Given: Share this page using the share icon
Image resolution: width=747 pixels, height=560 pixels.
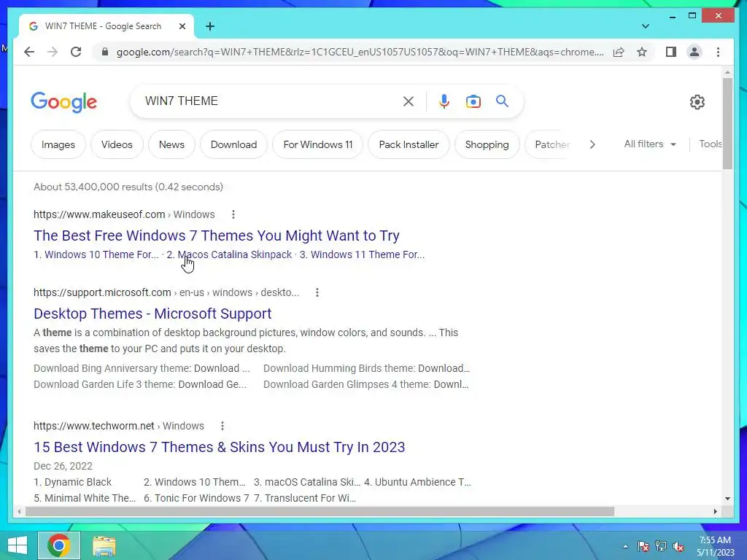Looking at the screenshot, I should pyautogui.click(x=619, y=52).
